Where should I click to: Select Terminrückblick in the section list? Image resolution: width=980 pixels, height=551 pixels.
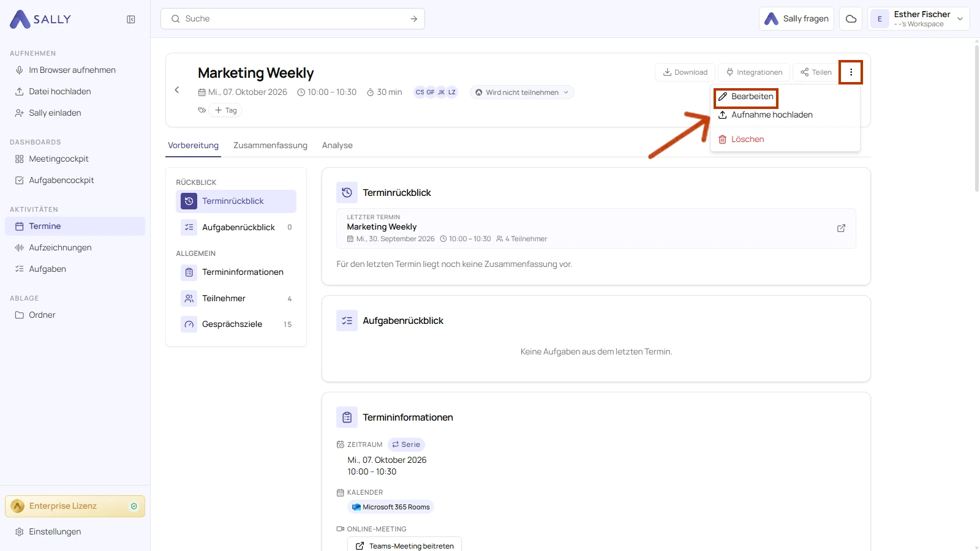(236, 201)
